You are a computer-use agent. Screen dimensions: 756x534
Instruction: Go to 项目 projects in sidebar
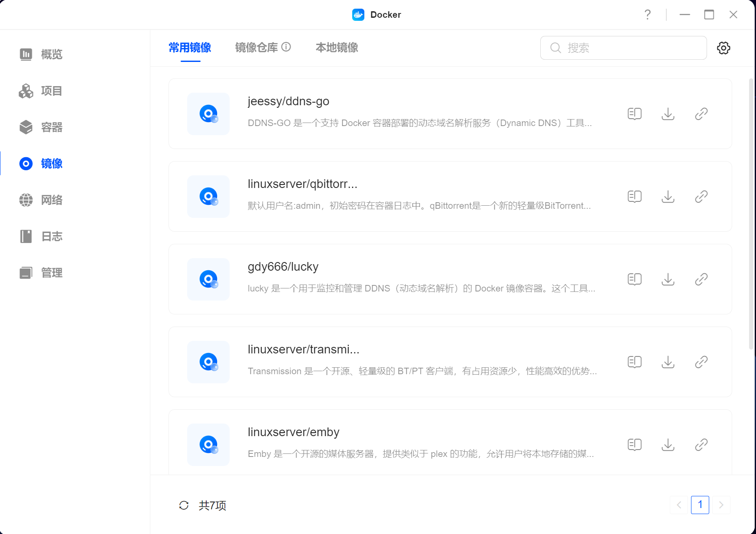click(x=41, y=91)
